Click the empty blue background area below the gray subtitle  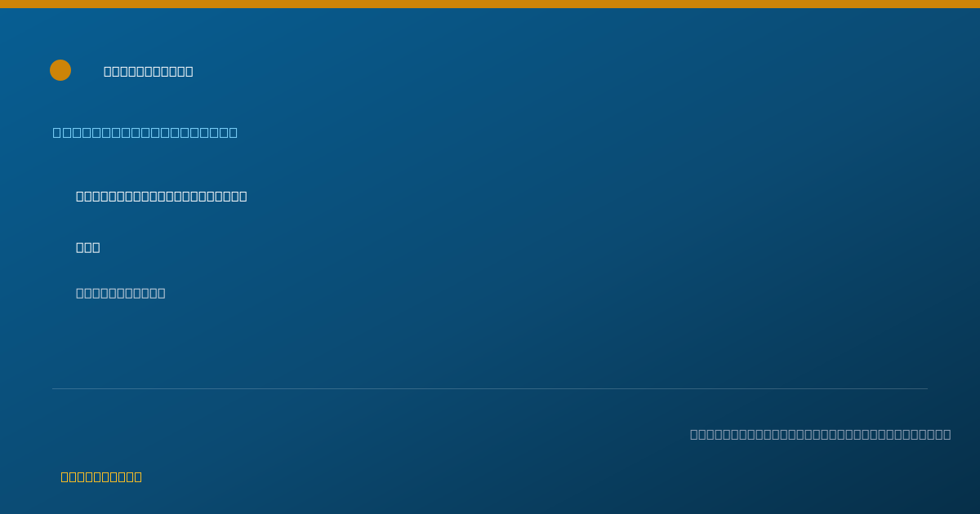490,343
